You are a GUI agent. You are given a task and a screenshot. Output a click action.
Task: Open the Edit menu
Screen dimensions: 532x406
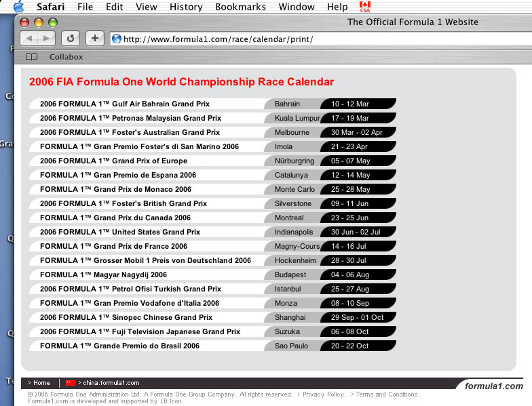pyautogui.click(x=114, y=7)
